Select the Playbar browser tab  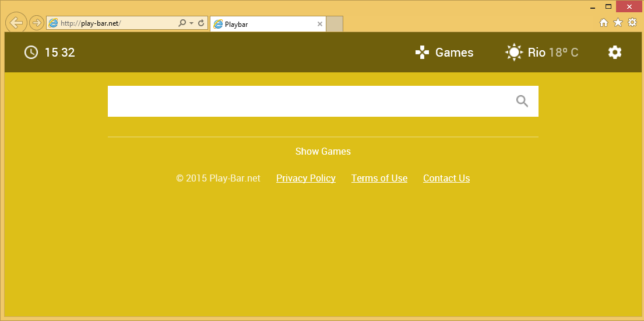pos(268,25)
